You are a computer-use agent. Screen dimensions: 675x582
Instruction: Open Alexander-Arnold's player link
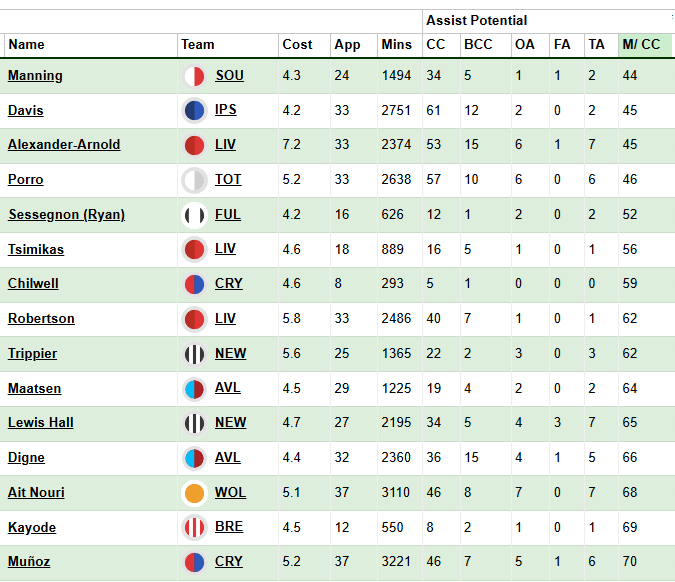click(64, 145)
